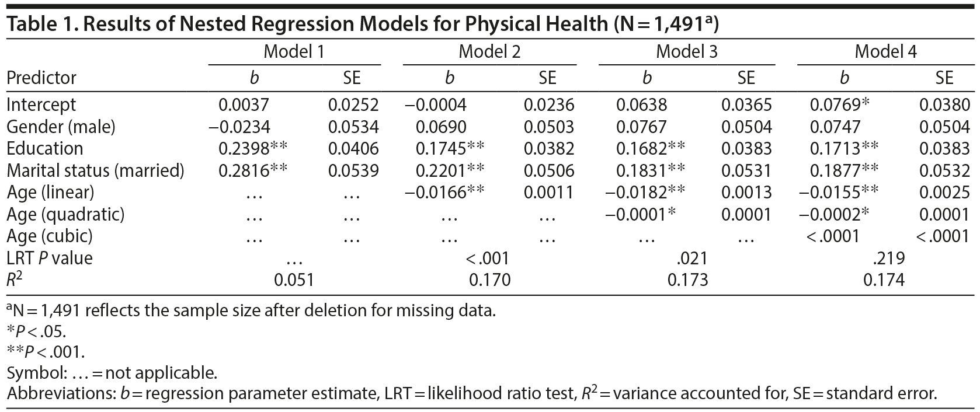Click the .219 LRT P value
The image size is (980, 412).
tap(888, 258)
